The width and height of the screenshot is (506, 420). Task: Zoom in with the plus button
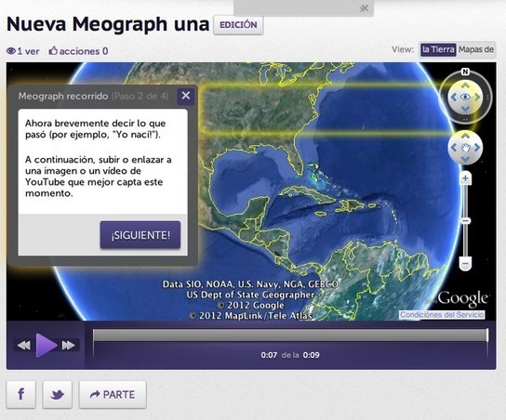pos(465,178)
